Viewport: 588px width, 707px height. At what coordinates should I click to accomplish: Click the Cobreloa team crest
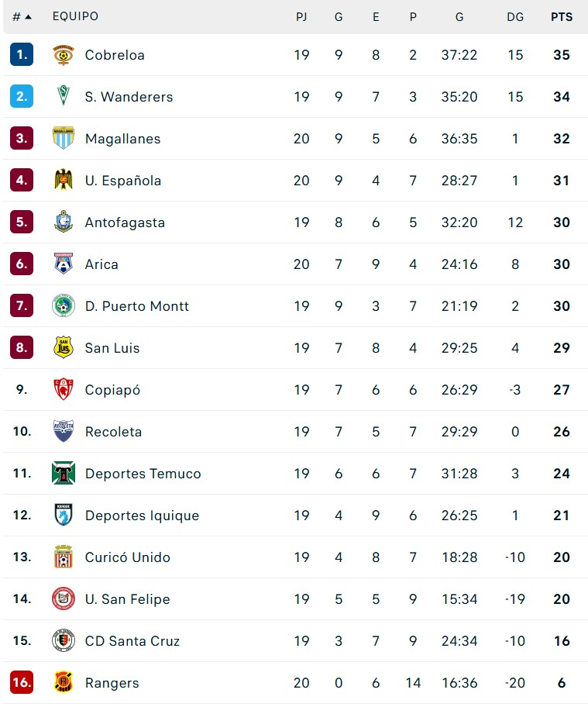pyautogui.click(x=64, y=55)
